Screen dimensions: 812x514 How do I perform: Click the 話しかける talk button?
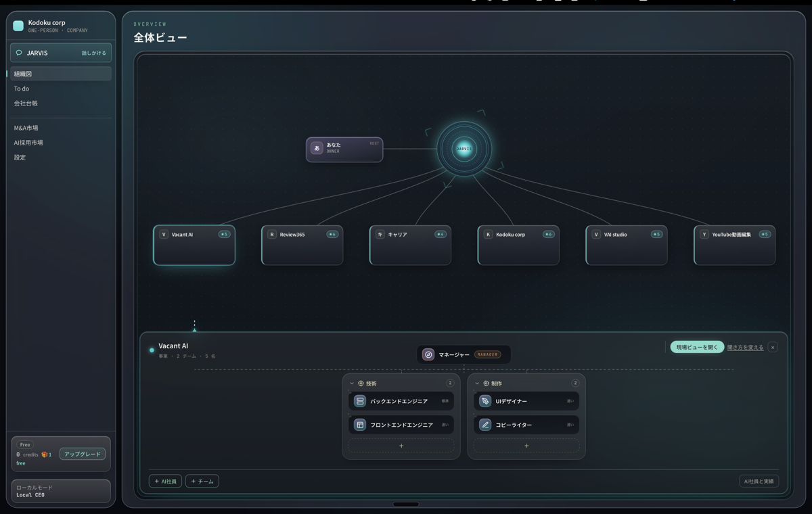pyautogui.click(x=94, y=53)
